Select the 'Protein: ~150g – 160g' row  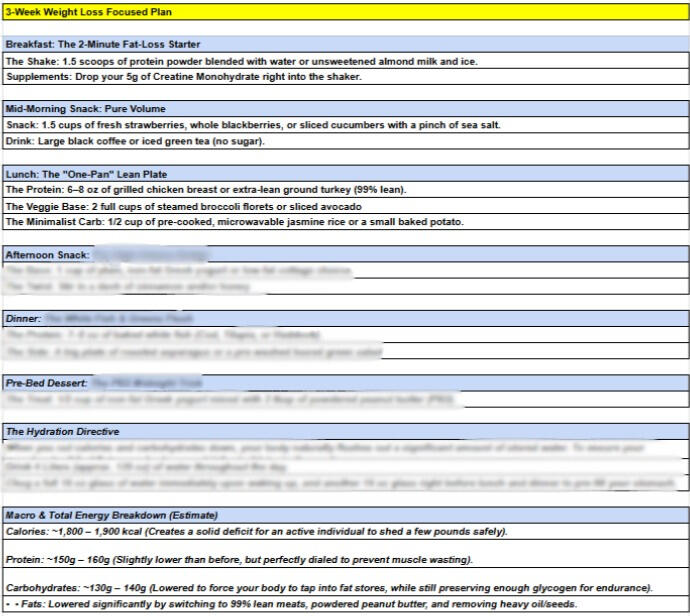345,554
